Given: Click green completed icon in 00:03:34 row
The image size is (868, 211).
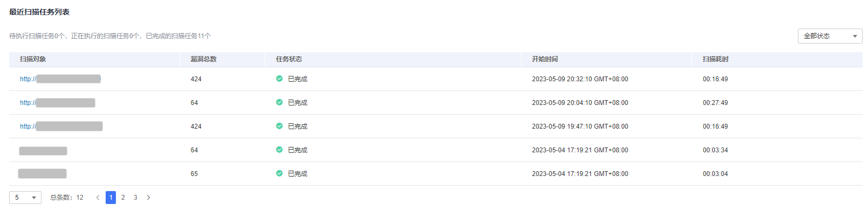Looking at the screenshot, I should 279,150.
